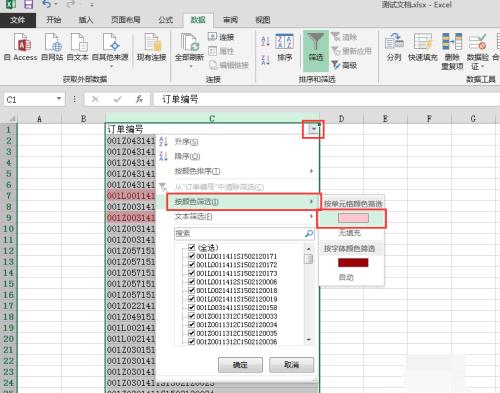Click the 自网站 import icon
This screenshot has width=500, height=393.
pyautogui.click(x=53, y=43)
